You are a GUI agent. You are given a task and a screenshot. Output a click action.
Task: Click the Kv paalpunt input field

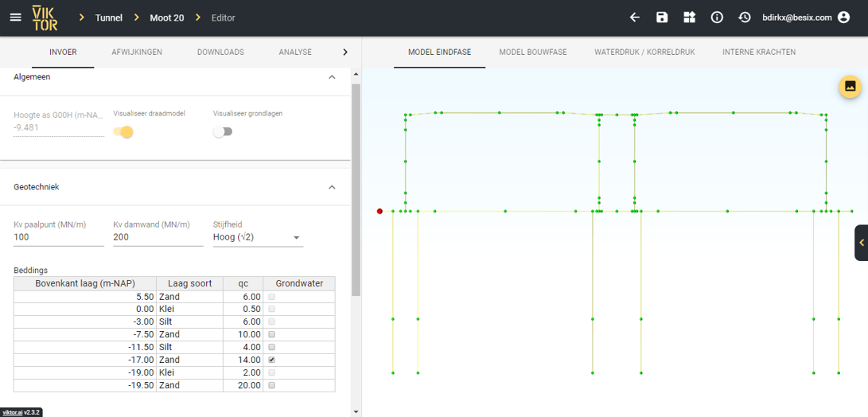click(58, 237)
